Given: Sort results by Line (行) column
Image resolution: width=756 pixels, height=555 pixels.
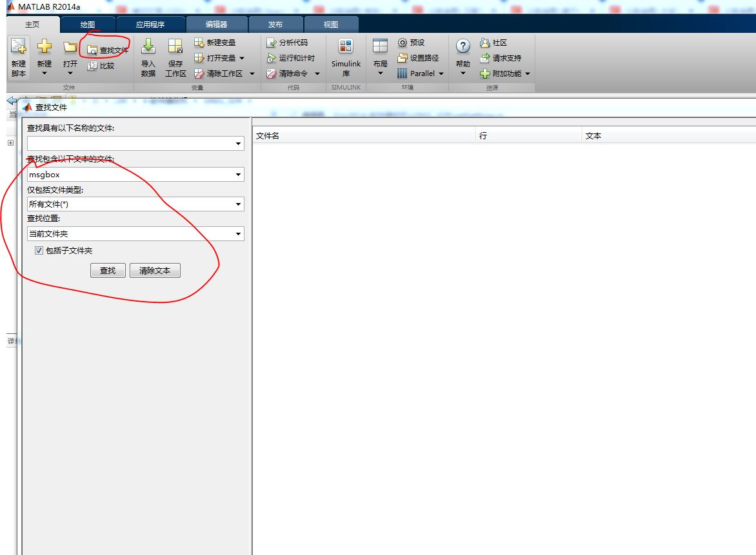Looking at the screenshot, I should (x=528, y=136).
